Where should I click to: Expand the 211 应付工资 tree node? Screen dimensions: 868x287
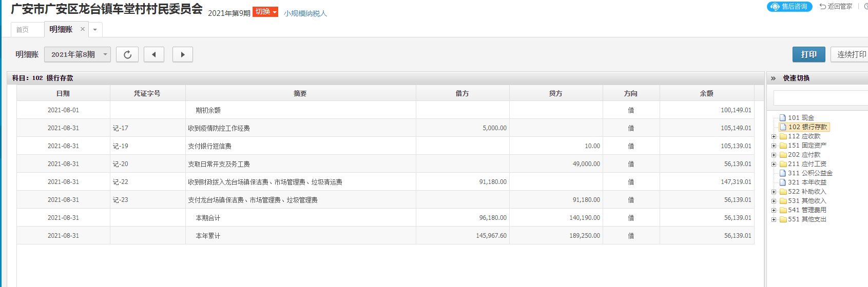tap(774, 164)
